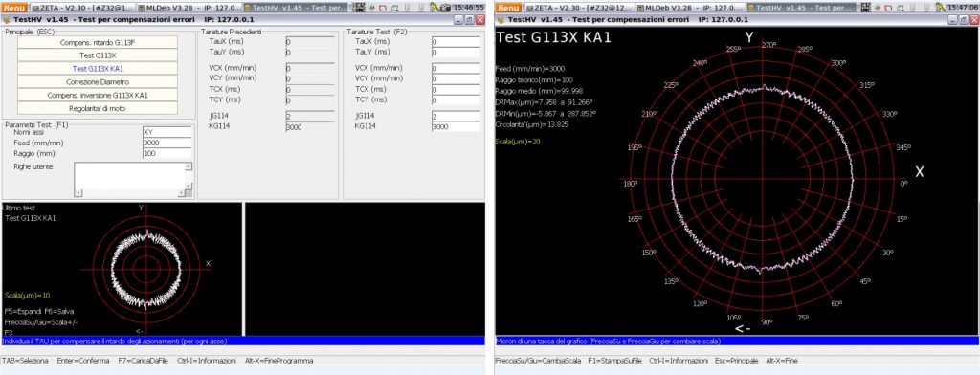Choose the highlighted Test G113X KA1 entry
This screenshot has height=375, width=980.
(98, 69)
